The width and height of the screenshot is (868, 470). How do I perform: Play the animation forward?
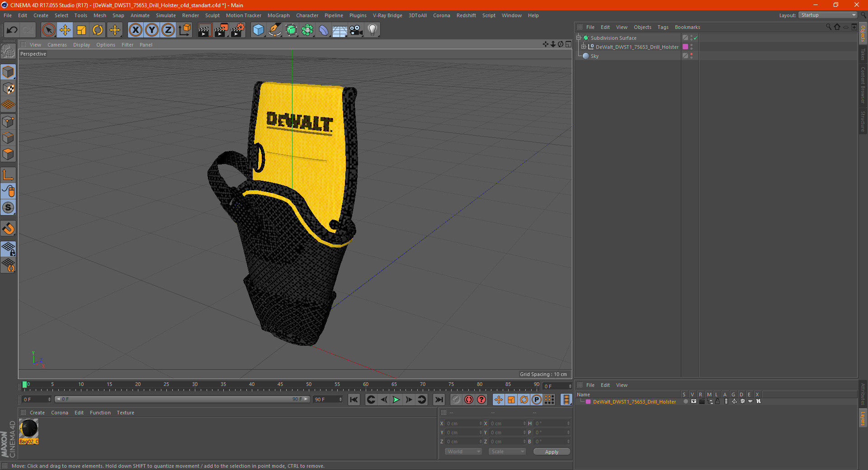396,399
